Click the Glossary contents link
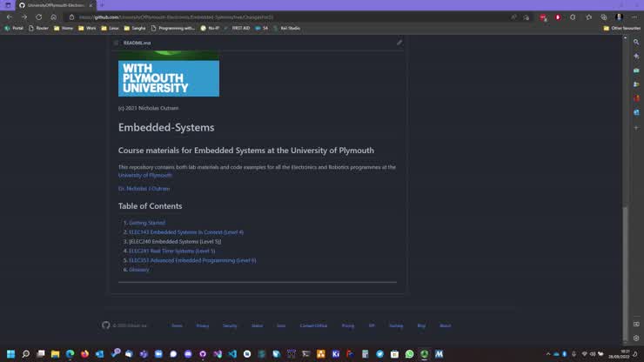 coord(138,270)
